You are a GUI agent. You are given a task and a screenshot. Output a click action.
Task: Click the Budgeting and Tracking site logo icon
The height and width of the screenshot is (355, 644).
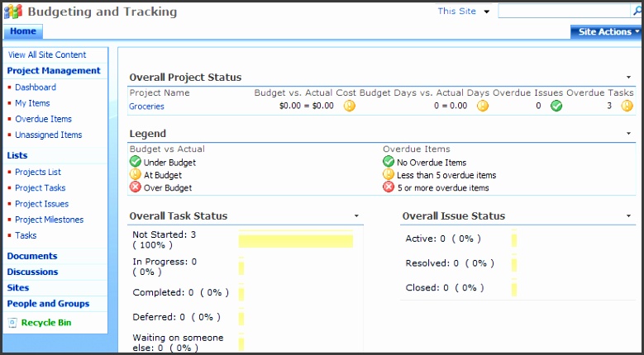[x=13, y=12]
